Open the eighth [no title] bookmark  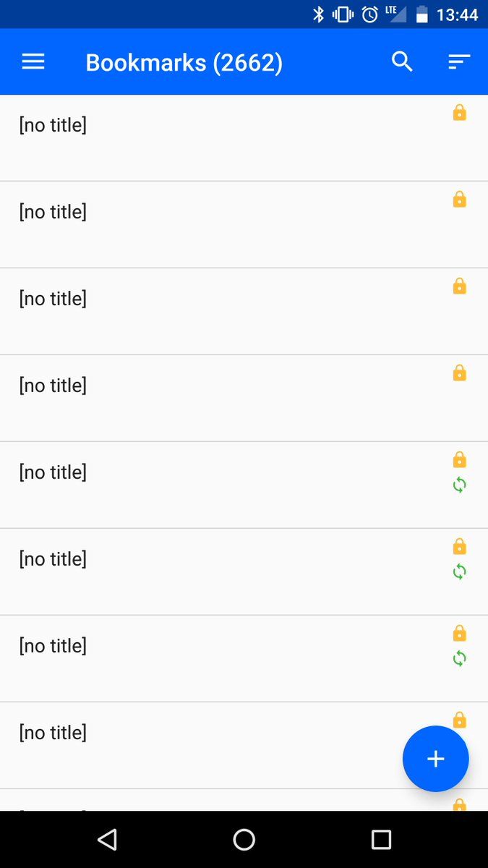click(53, 733)
